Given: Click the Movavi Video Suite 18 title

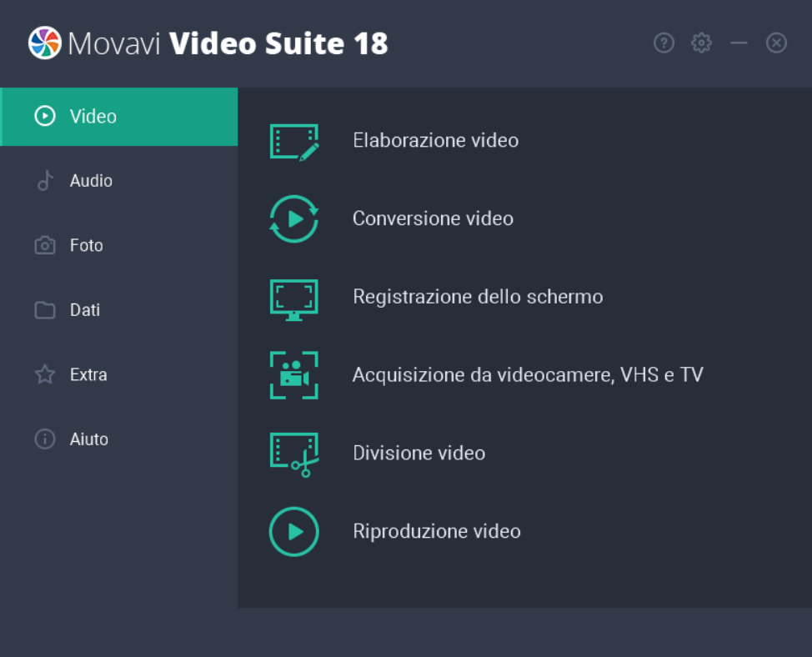Looking at the screenshot, I should (x=228, y=43).
